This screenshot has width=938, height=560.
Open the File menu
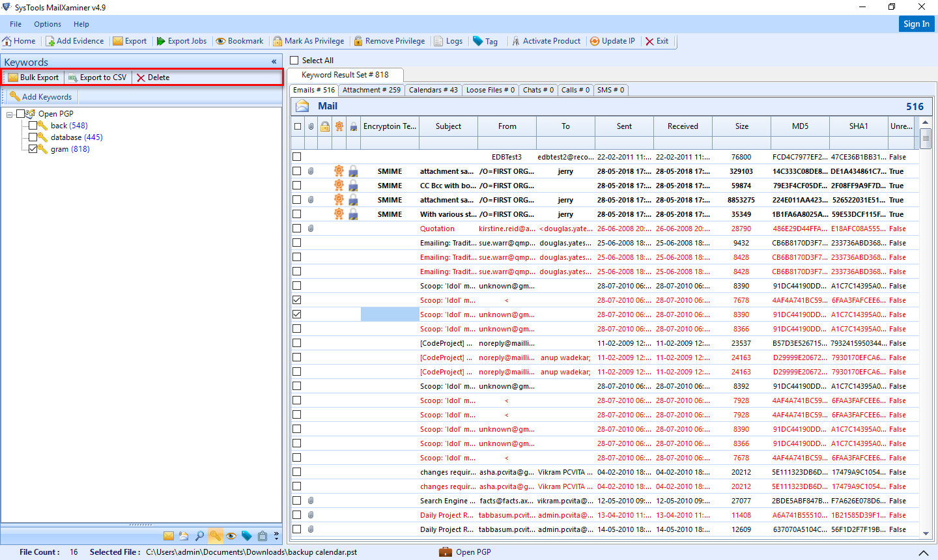coord(16,24)
